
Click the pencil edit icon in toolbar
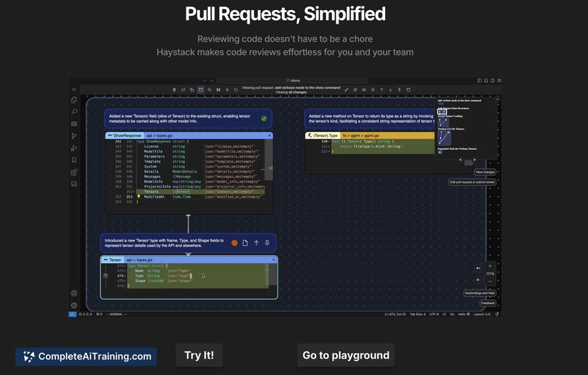click(x=346, y=90)
